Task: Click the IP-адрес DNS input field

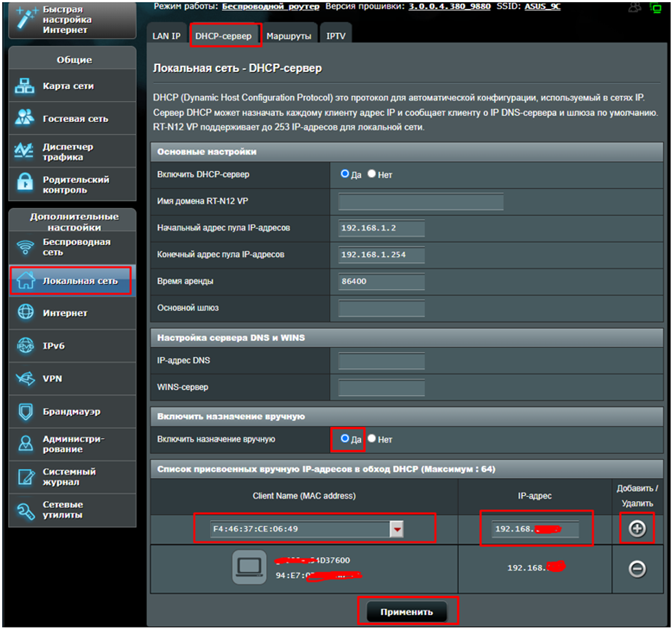Action: click(x=381, y=360)
